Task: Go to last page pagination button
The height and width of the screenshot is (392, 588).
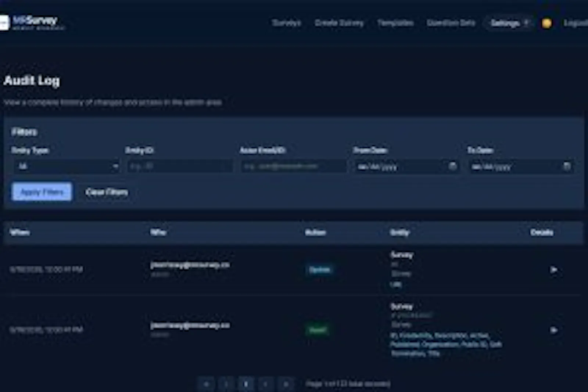Action: tap(286, 384)
